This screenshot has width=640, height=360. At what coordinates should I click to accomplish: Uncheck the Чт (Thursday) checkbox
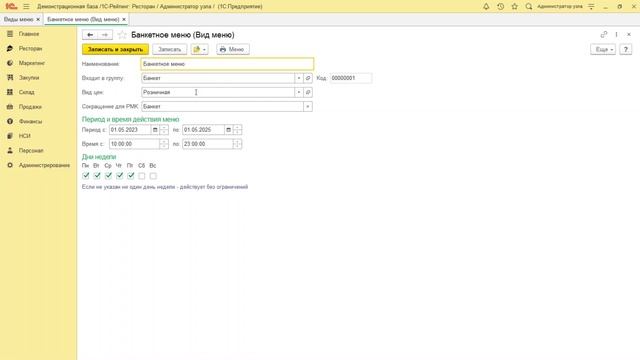click(x=120, y=176)
